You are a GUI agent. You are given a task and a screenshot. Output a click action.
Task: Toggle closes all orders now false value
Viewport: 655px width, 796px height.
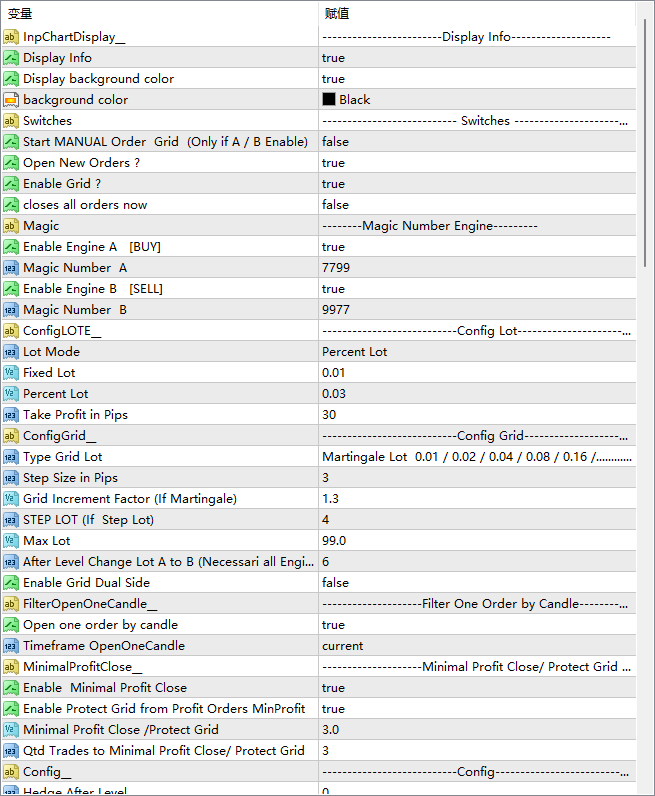[x=335, y=205]
